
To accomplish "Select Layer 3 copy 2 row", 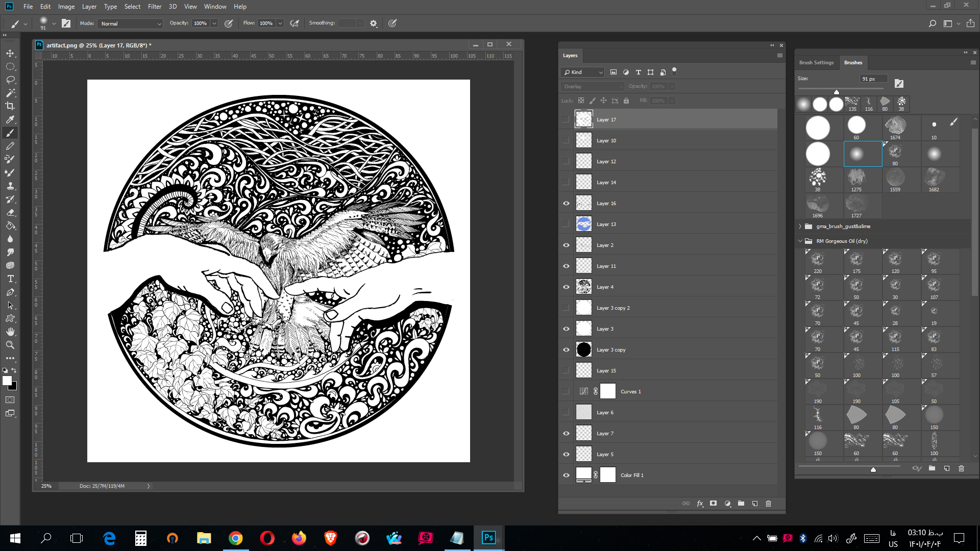I will pyautogui.click(x=669, y=308).
